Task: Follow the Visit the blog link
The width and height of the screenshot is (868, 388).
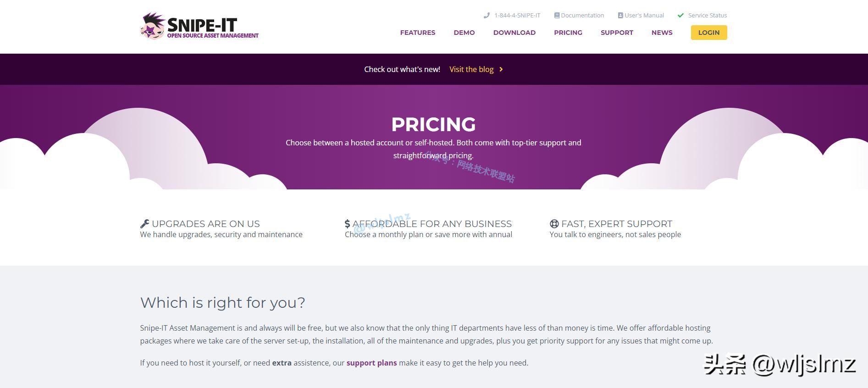Action: coord(471,69)
